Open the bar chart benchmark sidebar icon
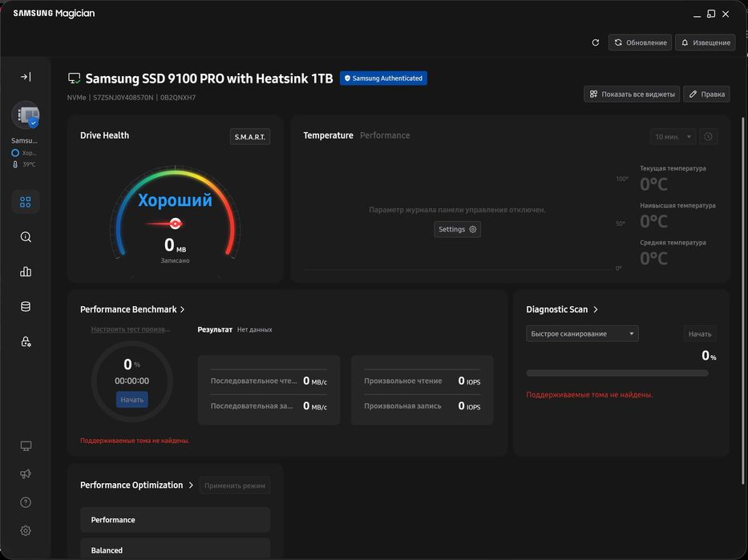The image size is (748, 560). point(26,272)
